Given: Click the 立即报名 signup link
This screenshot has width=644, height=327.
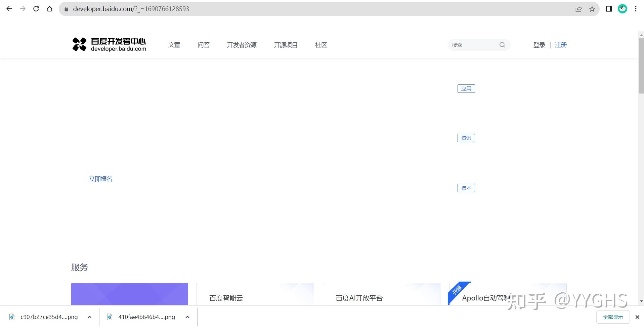Looking at the screenshot, I should (x=100, y=178).
